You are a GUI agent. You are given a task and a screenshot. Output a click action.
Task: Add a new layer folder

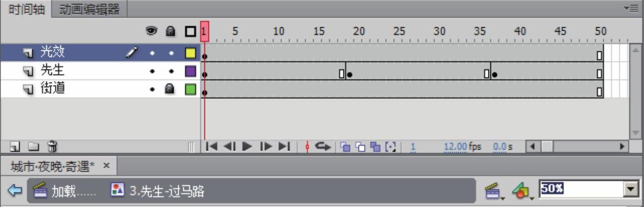point(33,146)
